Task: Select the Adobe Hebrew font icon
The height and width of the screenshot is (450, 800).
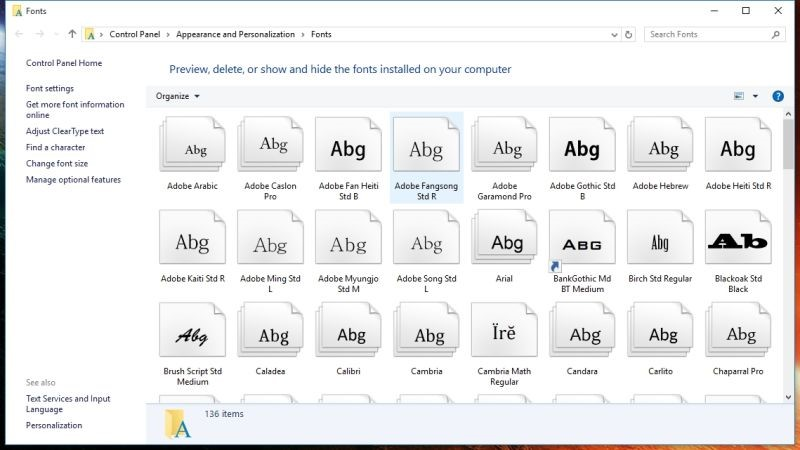Action: coord(660,144)
